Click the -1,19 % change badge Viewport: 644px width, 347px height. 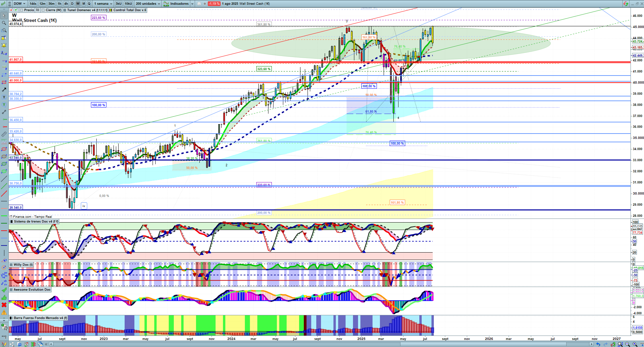214,4
